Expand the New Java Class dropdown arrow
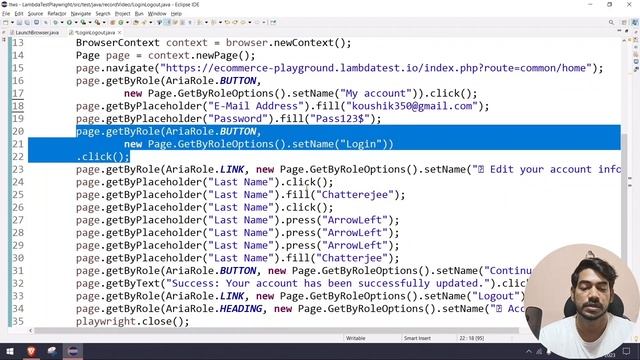Image resolution: width=640 pixels, height=360 pixels. tap(127, 22)
